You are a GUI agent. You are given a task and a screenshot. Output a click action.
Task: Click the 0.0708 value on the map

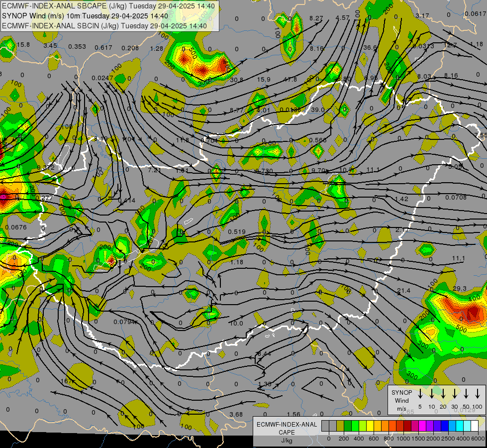[456, 198]
